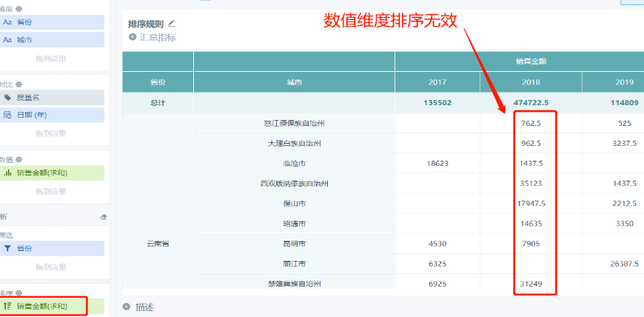Viewport: 644px width, 317px height.
Task: Click the 怒江傈僳族自治州 city cell
Action: (294, 123)
